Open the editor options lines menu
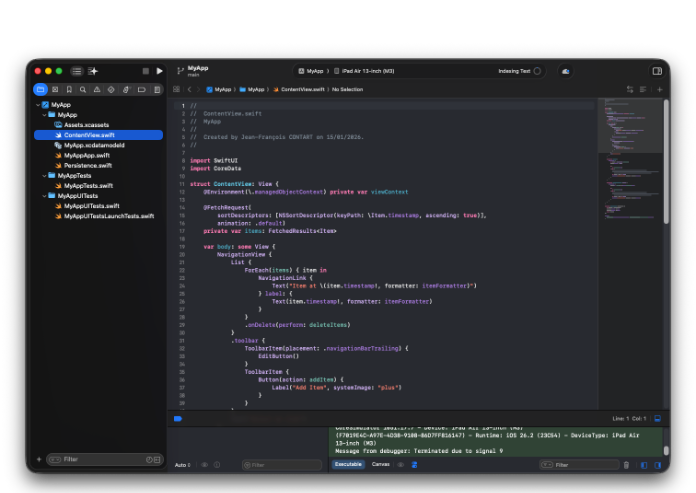The height and width of the screenshot is (493, 696). pos(643,89)
